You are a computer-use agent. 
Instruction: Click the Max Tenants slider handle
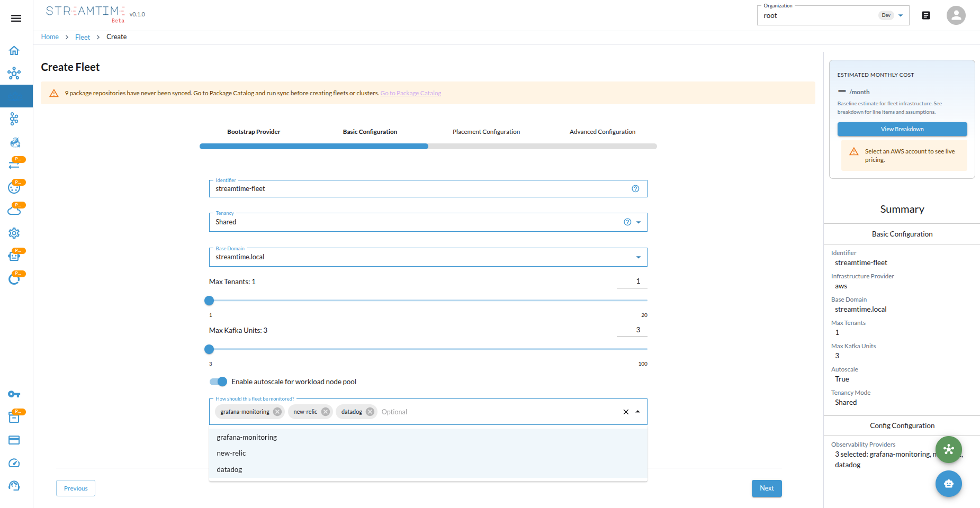pos(209,301)
